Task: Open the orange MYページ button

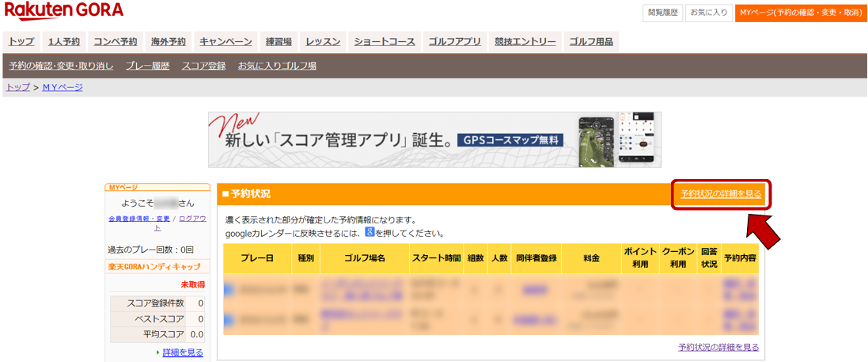Action: 800,13
